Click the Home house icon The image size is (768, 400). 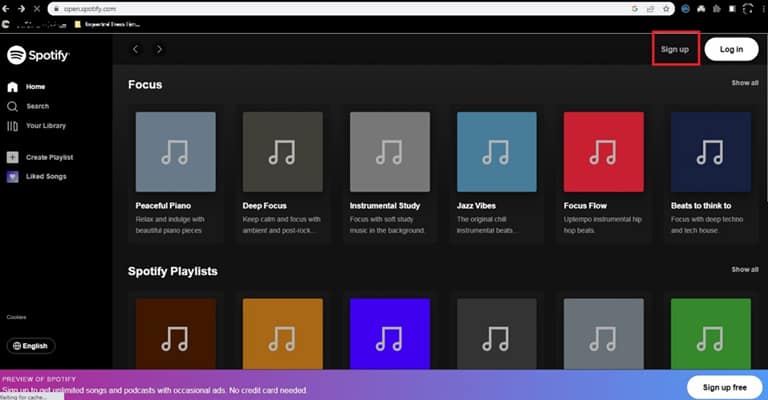tap(12, 87)
